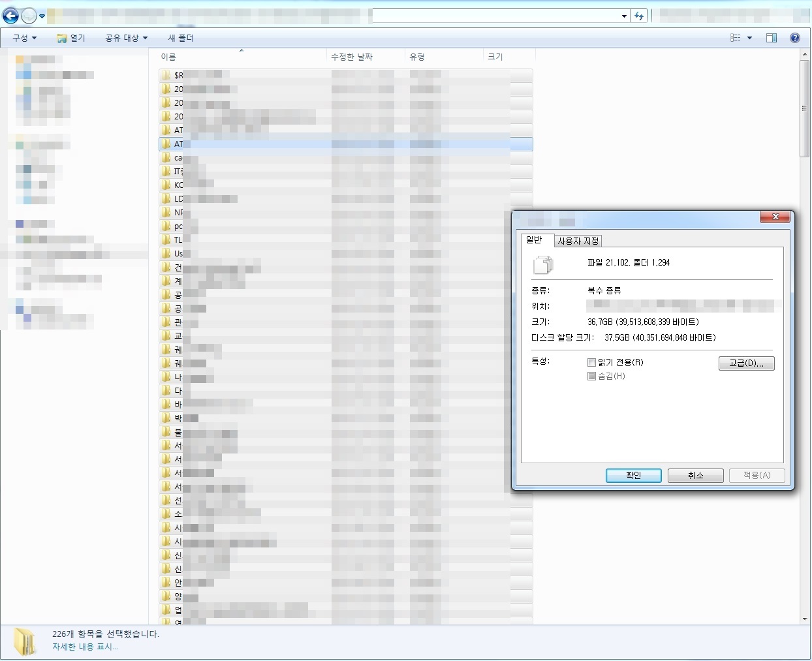
Task: Click the folder icon of the 관 row
Action: pyautogui.click(x=166, y=322)
